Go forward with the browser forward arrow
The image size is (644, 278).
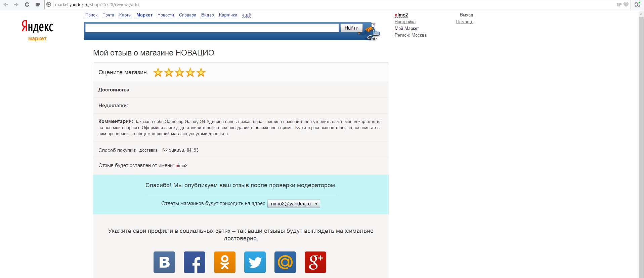pos(16,5)
